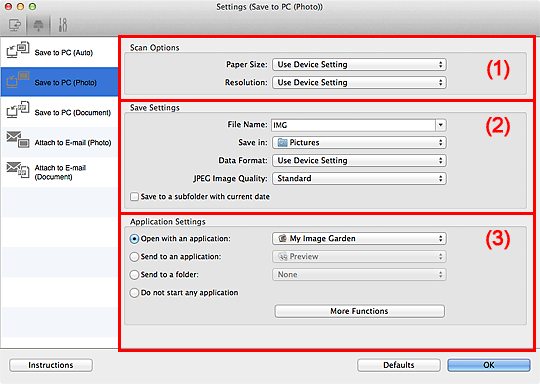Enable Save to a subfolder with current date
This screenshot has height=384, width=540.
[x=134, y=197]
